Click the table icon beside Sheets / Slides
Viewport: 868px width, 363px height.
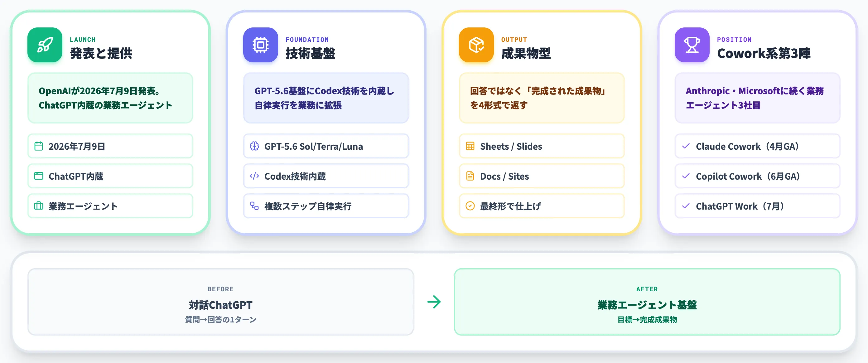470,146
